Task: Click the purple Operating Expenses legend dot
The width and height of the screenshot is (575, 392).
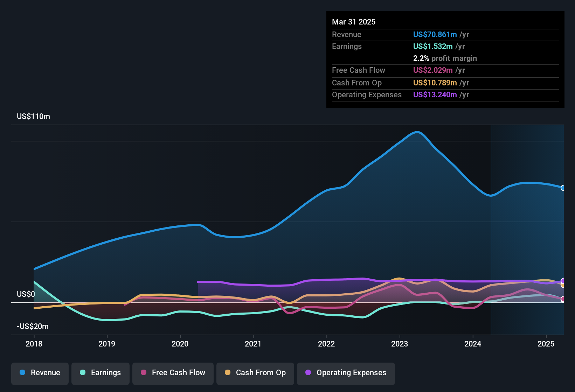Action: (x=308, y=372)
